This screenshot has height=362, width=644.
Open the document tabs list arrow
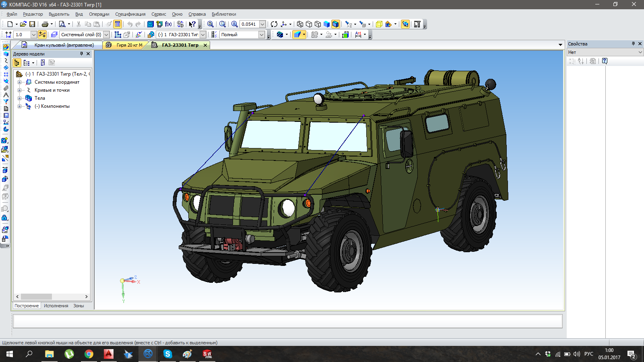point(560,45)
